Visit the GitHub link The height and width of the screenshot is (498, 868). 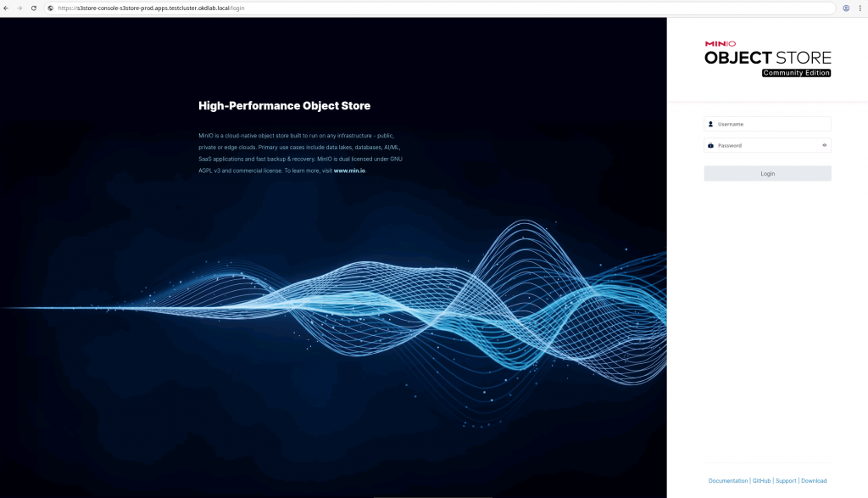761,481
